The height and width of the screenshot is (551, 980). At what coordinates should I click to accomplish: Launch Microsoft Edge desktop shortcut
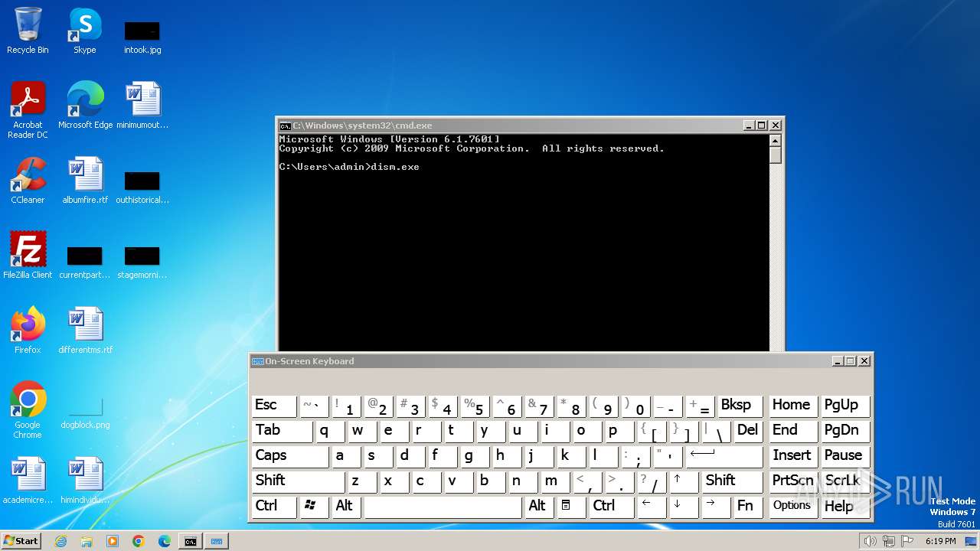tap(85, 105)
